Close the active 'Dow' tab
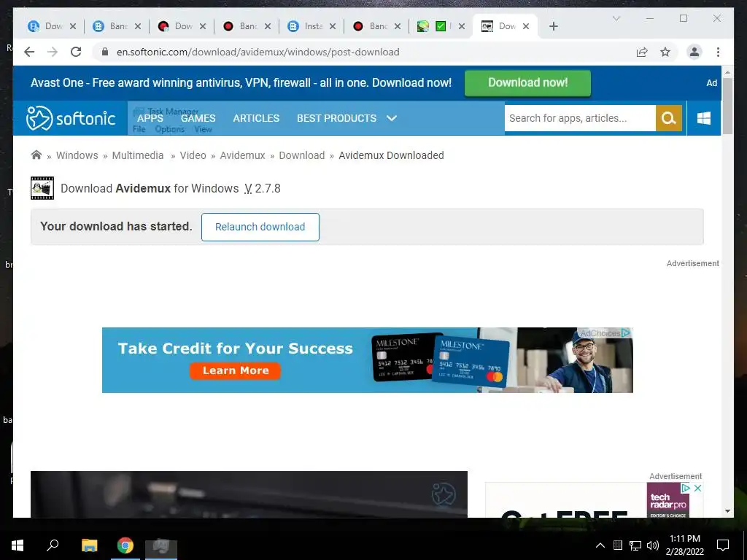 click(x=526, y=26)
